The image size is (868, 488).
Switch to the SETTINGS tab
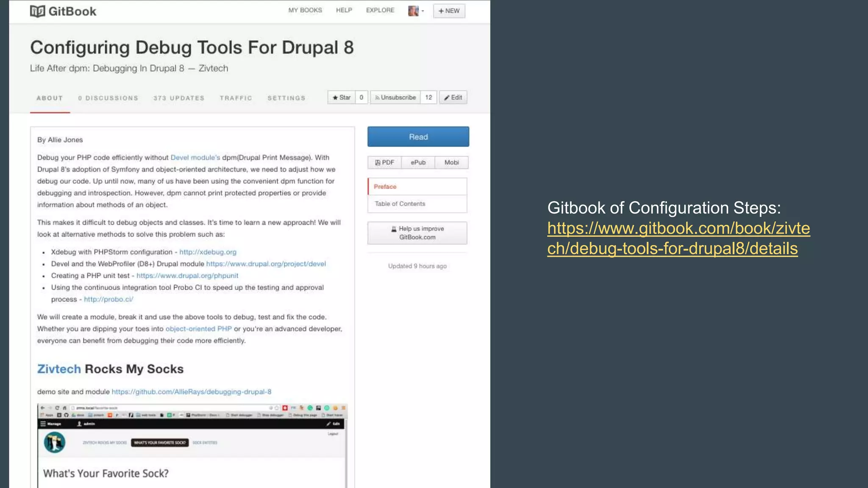pyautogui.click(x=286, y=98)
